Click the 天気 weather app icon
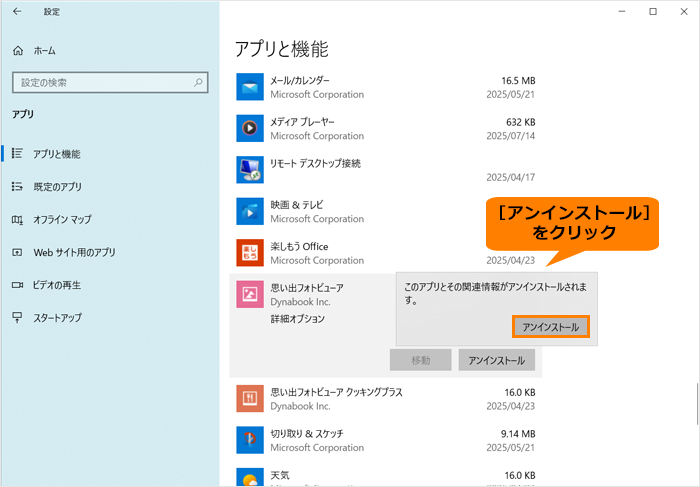This screenshot has height=487, width=700. [x=250, y=477]
